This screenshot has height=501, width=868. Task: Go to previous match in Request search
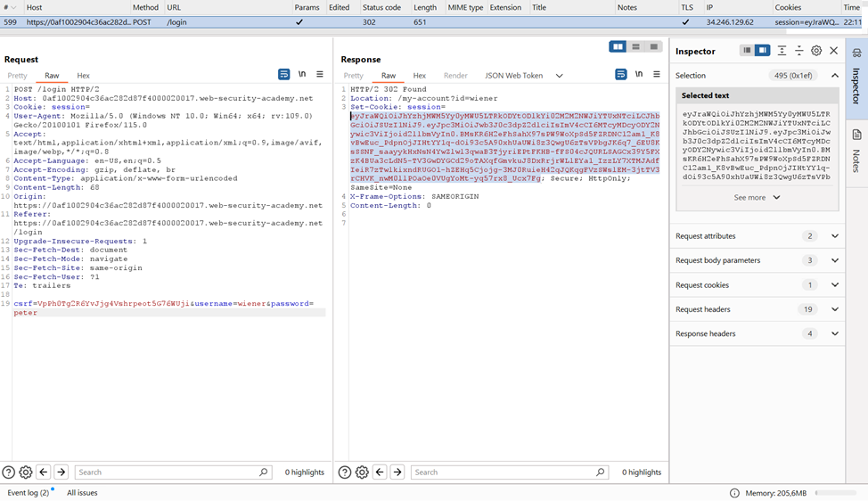[44, 472]
